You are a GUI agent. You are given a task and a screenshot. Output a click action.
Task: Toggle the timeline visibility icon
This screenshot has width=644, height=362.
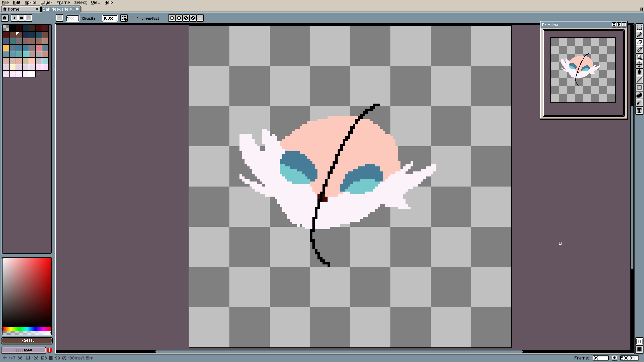(639, 350)
